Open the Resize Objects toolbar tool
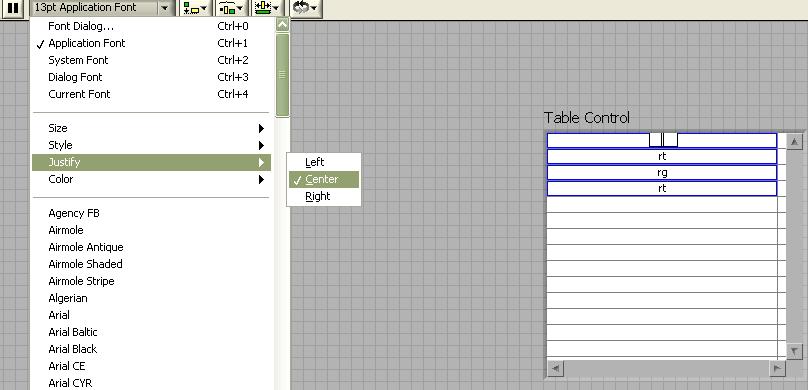Viewport: 808px width, 390px height. 267,8
